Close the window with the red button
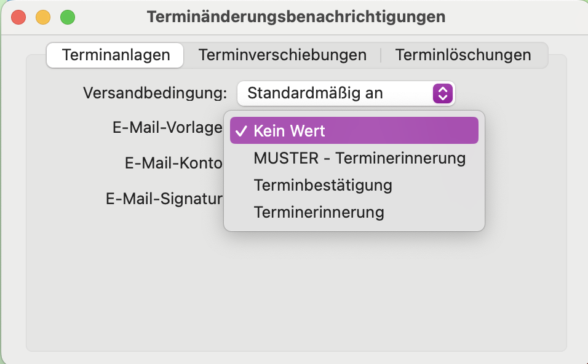 (18, 18)
